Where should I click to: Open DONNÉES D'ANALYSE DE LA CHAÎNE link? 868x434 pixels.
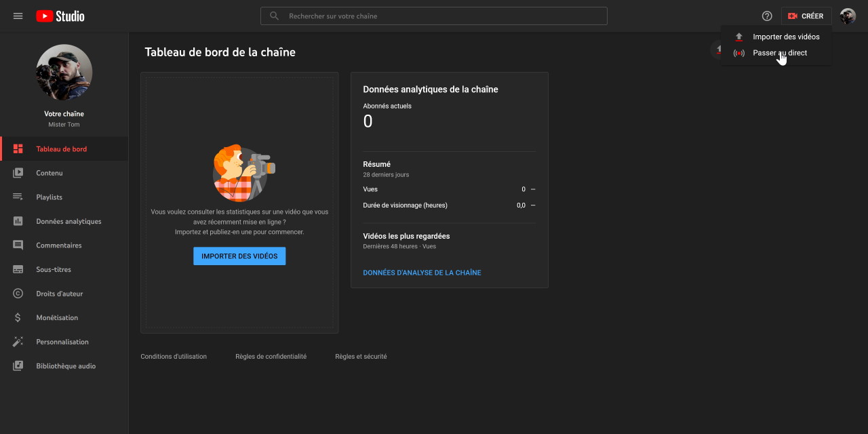click(422, 273)
